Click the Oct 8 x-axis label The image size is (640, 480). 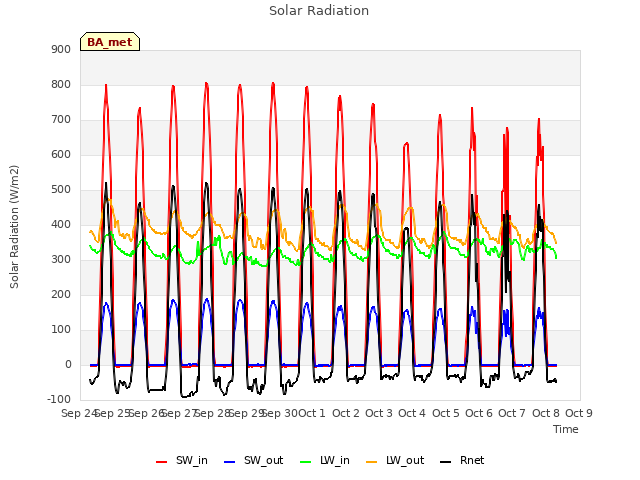[546, 413]
